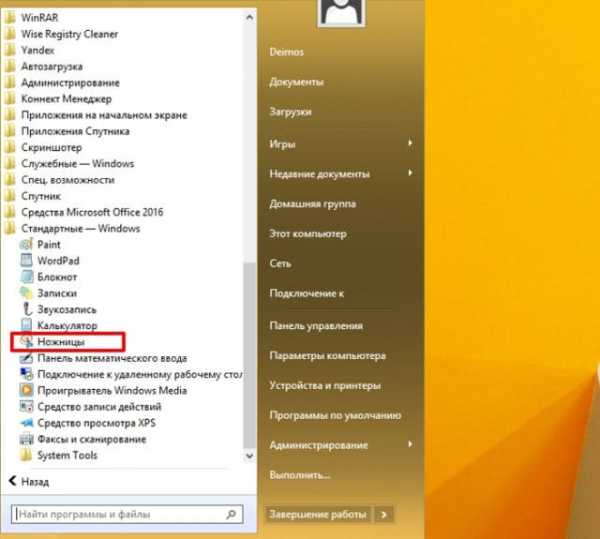600x539 pixels.
Task: Open Устройства и принтеры
Action: 325,385
